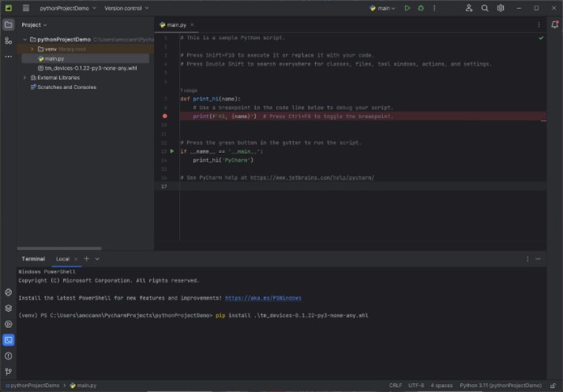Open the Problems tool window
The height and width of the screenshot is (392, 563).
(x=8, y=356)
